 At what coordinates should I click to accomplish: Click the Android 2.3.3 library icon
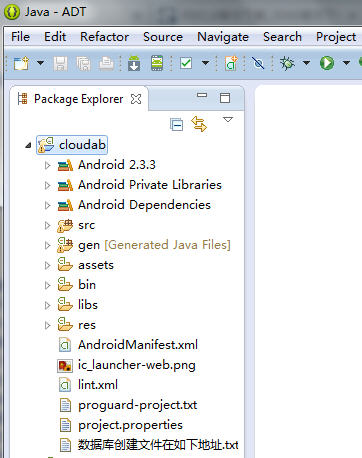(65, 165)
